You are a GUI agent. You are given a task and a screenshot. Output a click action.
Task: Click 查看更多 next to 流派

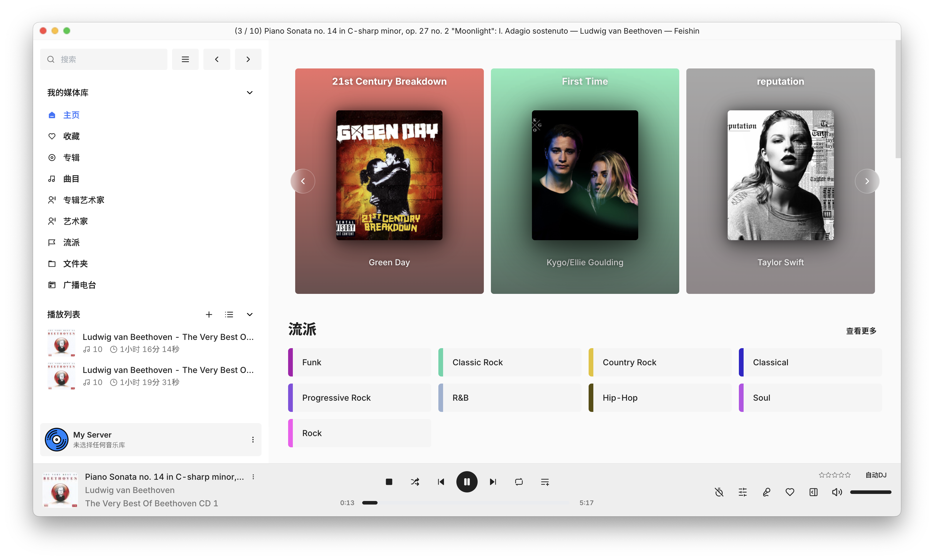pos(861,331)
